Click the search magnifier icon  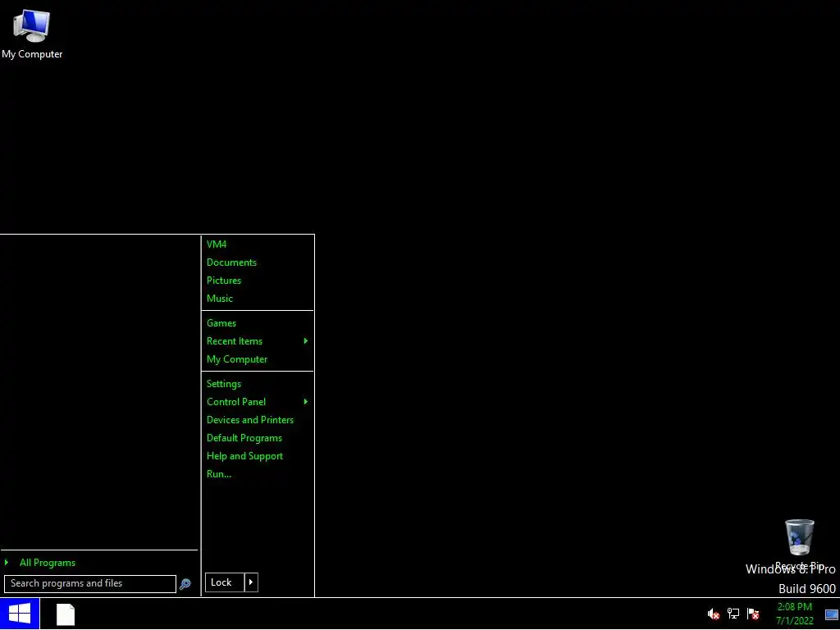(185, 584)
